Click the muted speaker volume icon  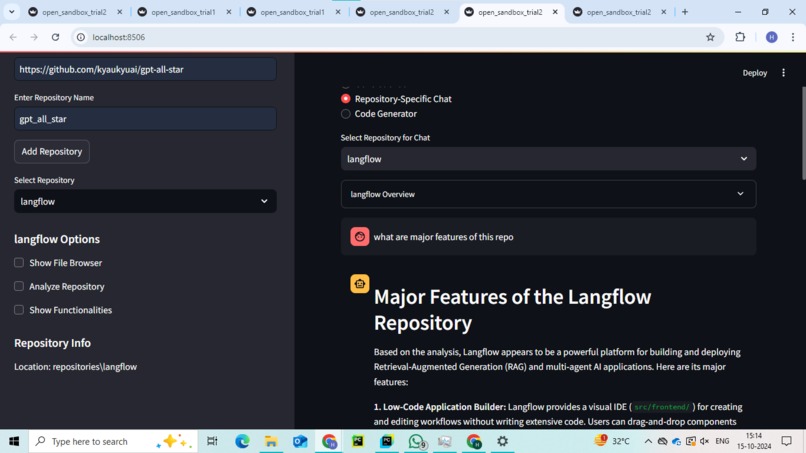(x=705, y=441)
